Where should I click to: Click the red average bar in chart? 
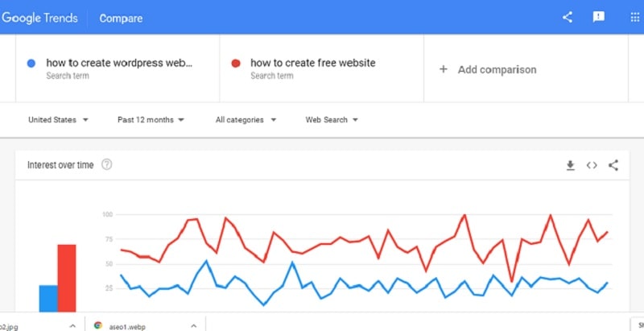tap(67, 278)
